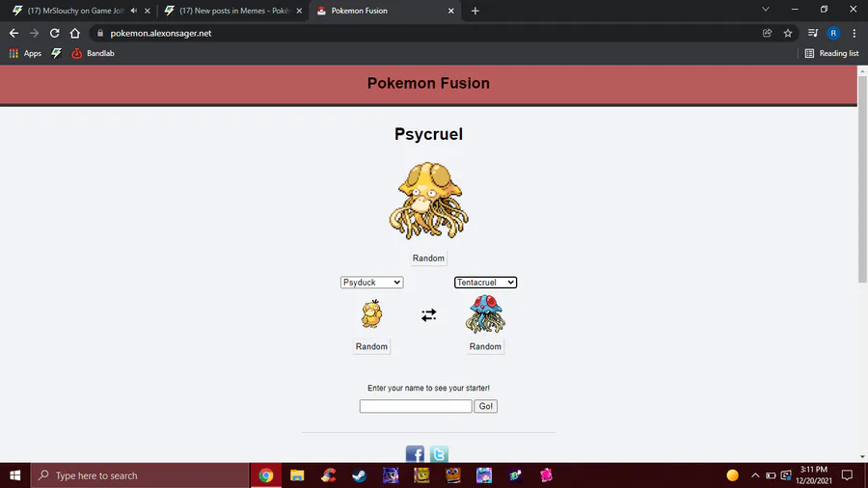Open the Psyduck dropdown

click(x=371, y=283)
